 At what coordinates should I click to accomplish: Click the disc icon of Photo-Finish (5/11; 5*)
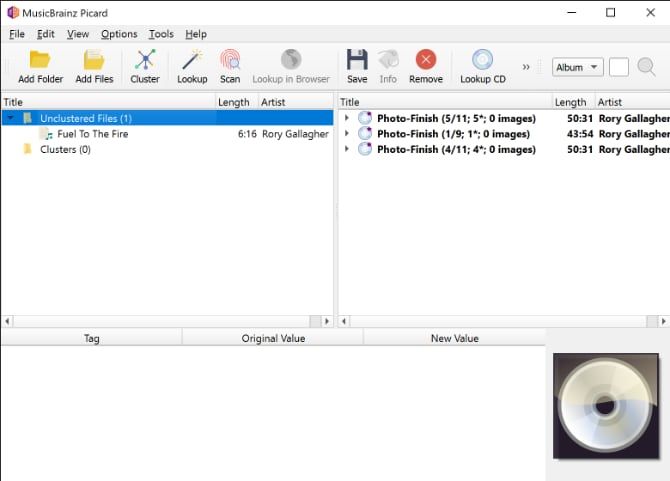tap(364, 118)
